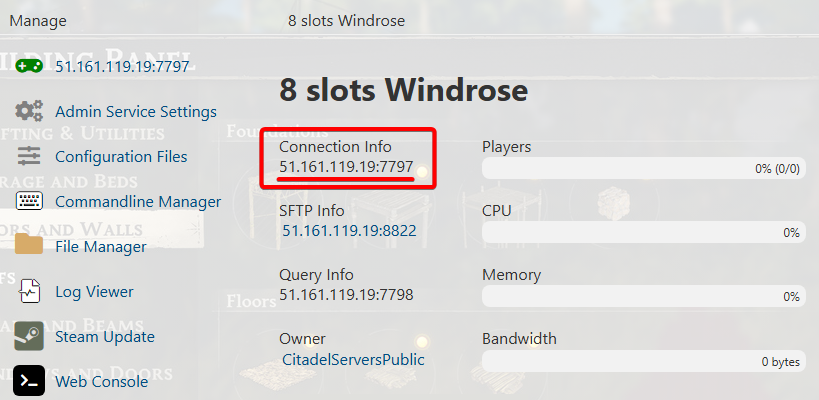Click the Log Viewer document icon

29,292
